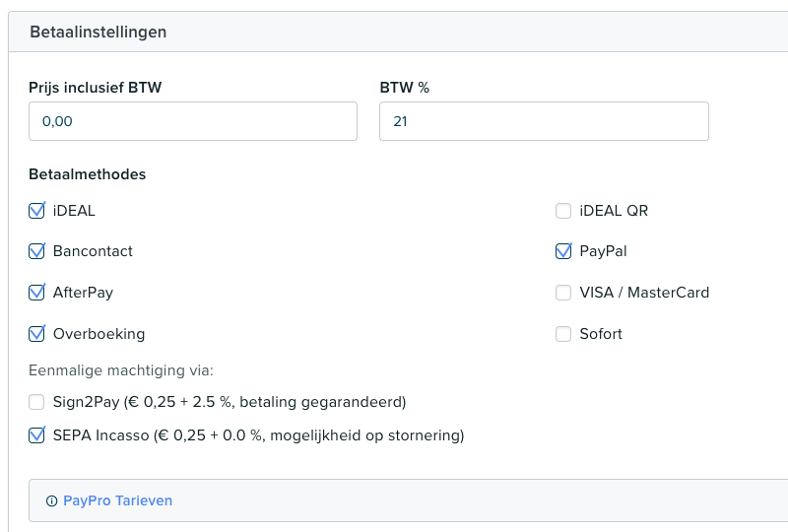This screenshot has width=788, height=532.
Task: Open the PayPro Tarieven link
Action: pos(117,500)
